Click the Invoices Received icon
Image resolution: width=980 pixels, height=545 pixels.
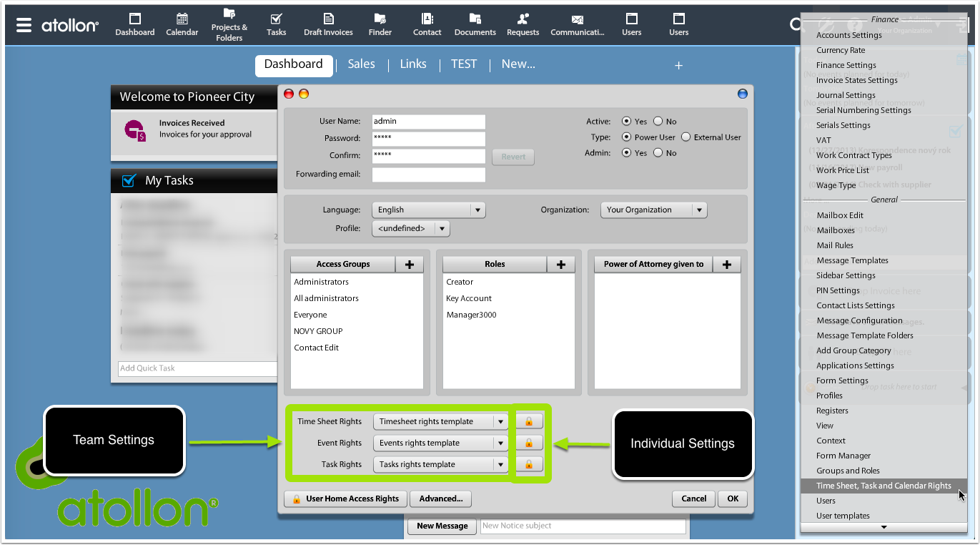pos(135,130)
